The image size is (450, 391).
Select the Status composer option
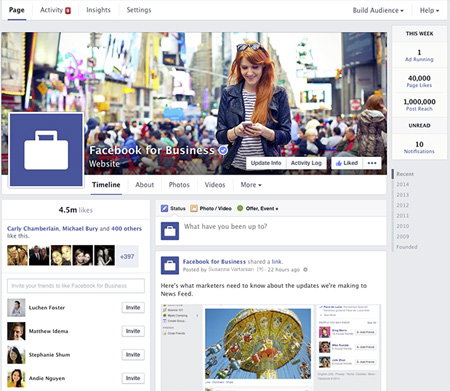click(x=173, y=208)
